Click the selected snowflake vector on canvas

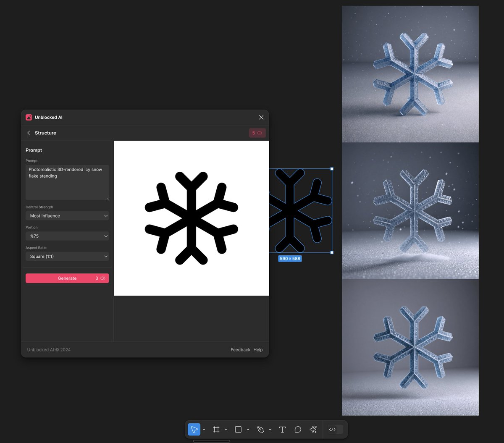(x=300, y=211)
